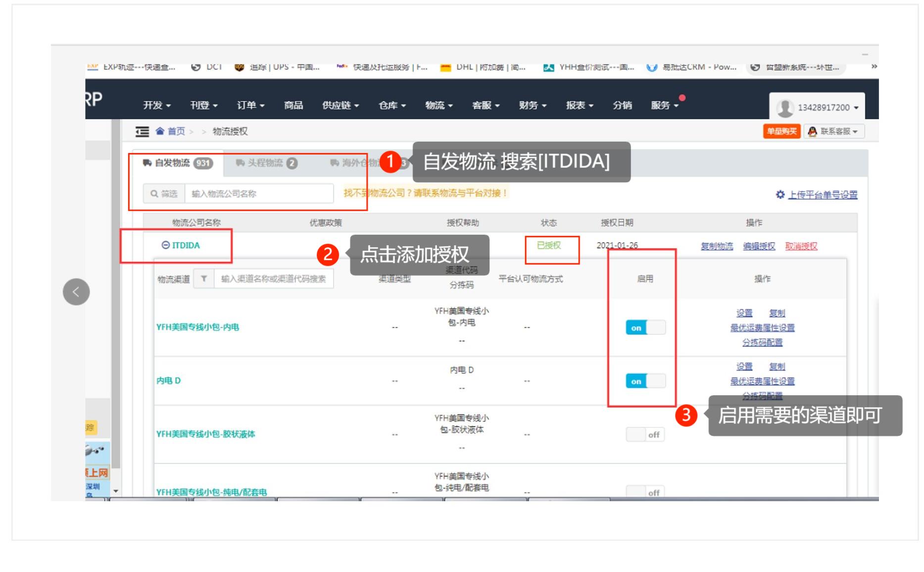Click the funnel filter icon beside 物流渠道
Viewport: 924px width, 572px height.
coord(204,279)
